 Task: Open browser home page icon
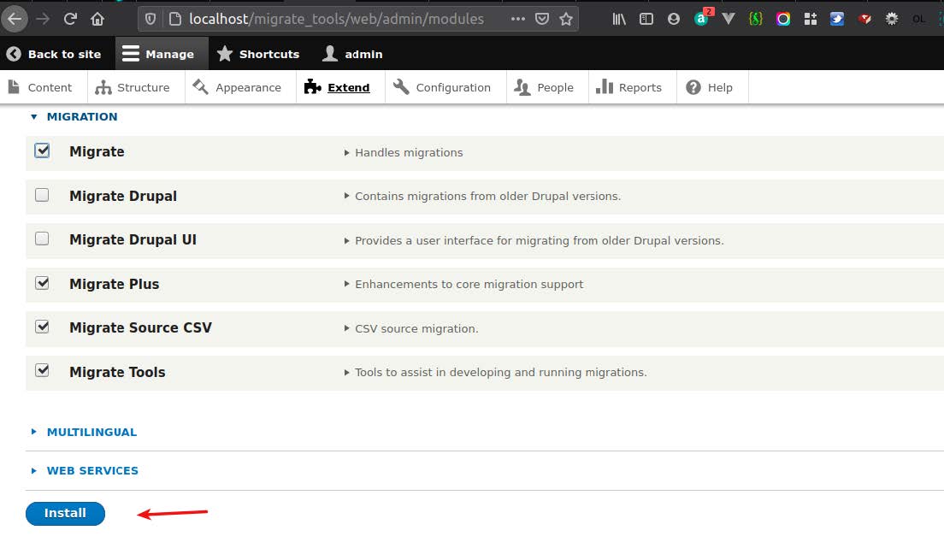(x=97, y=20)
